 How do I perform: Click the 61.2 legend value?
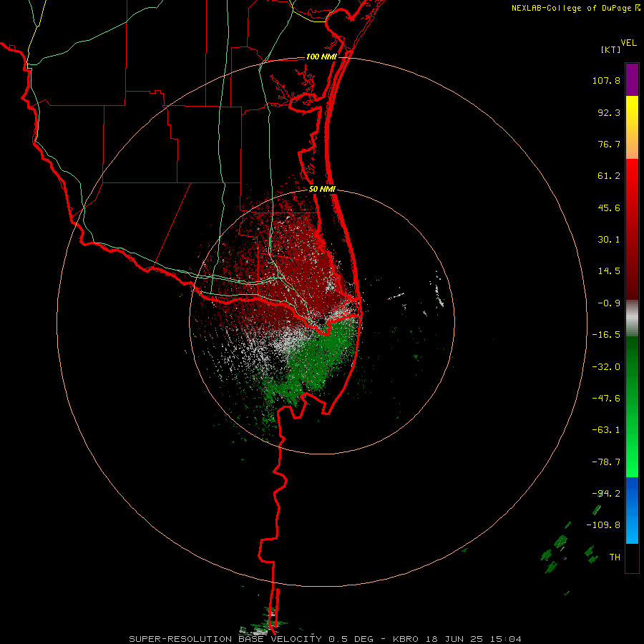tap(609, 176)
